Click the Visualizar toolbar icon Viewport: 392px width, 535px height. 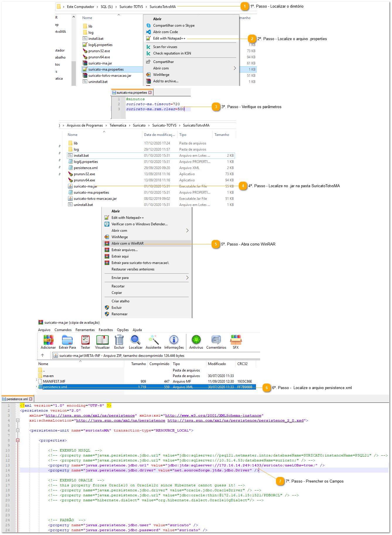(x=102, y=340)
